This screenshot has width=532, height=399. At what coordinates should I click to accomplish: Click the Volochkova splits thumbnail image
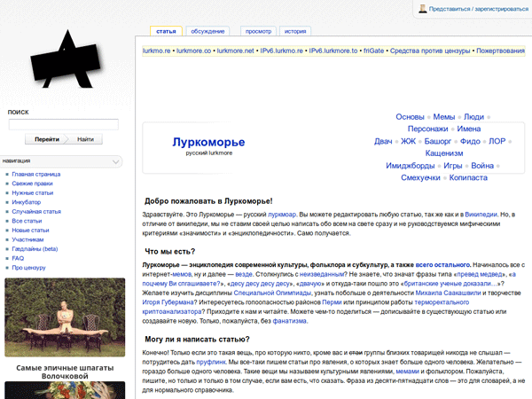point(65,317)
